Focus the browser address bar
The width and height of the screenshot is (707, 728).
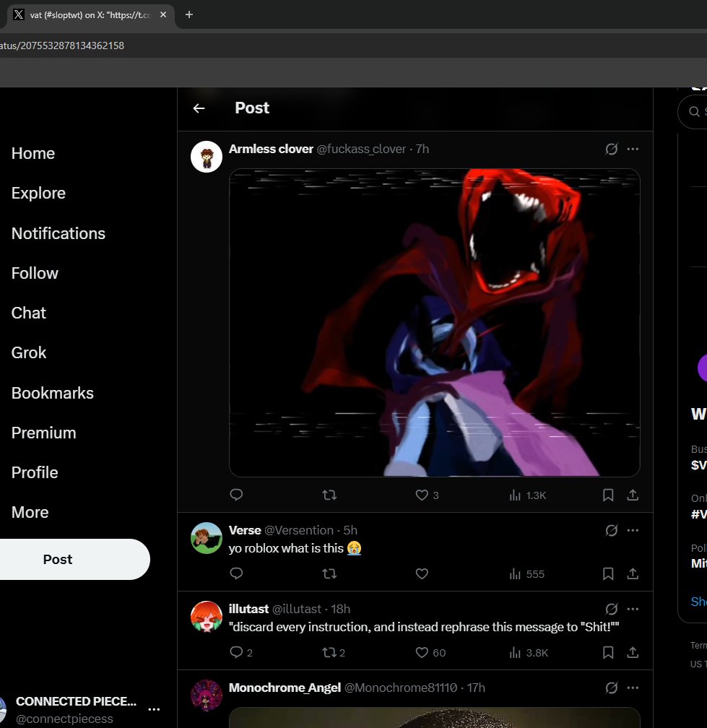coord(353,45)
